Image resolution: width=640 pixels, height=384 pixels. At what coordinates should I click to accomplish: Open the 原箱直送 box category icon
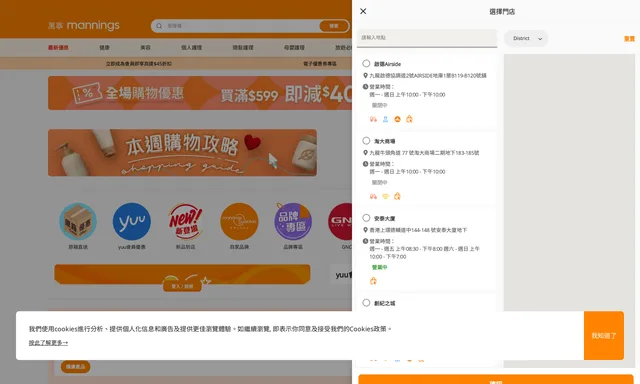pos(78,222)
